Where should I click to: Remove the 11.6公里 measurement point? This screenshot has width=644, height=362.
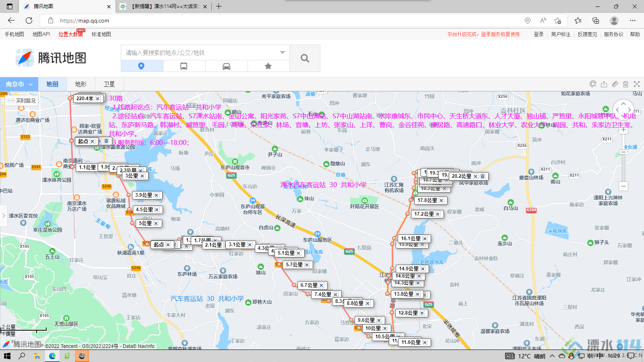(x=425, y=342)
